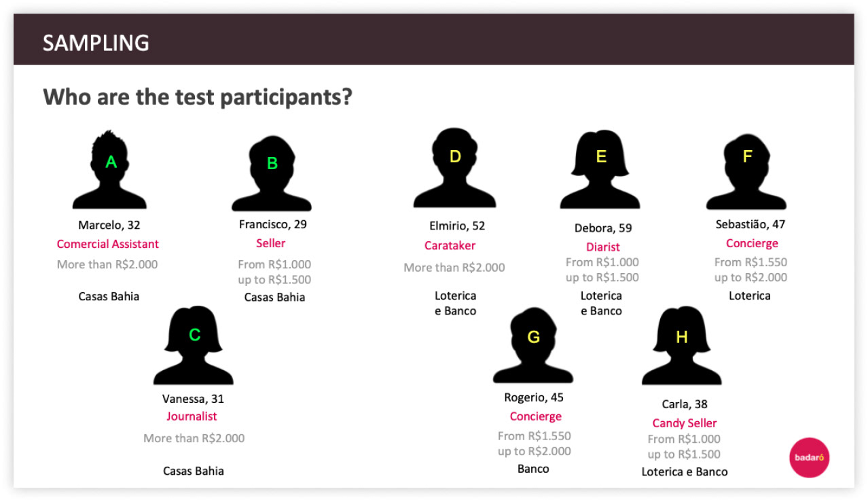Select the "Who are the test participants?" heading
Viewport: 868px width, 502px height.
[198, 97]
